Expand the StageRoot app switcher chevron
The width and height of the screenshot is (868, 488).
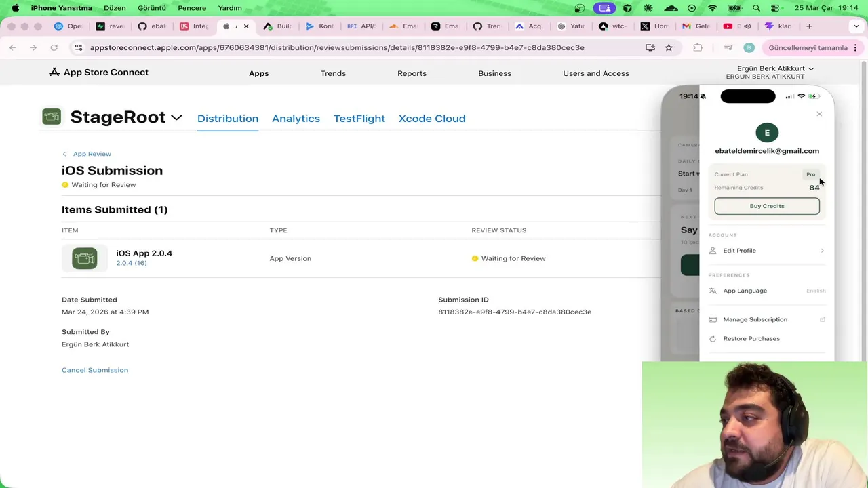click(176, 117)
